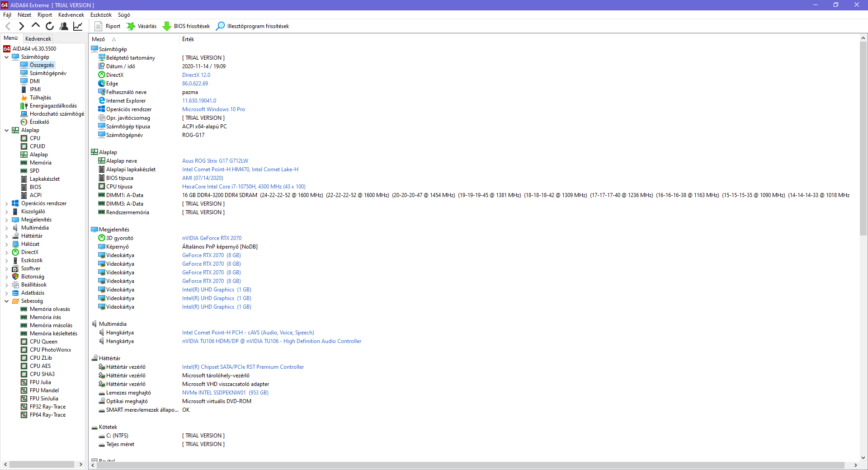Click the Vásárlás green star icon
This screenshot has width=868, height=470.
131,26
